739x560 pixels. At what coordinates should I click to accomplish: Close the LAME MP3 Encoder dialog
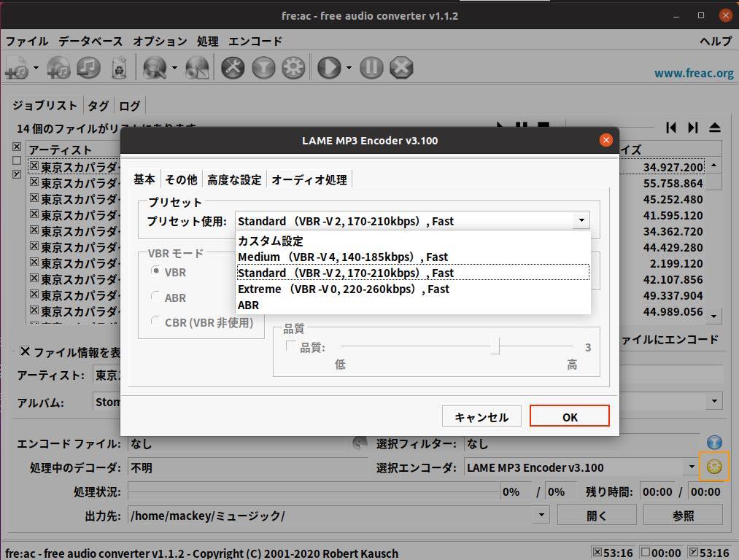coord(606,140)
